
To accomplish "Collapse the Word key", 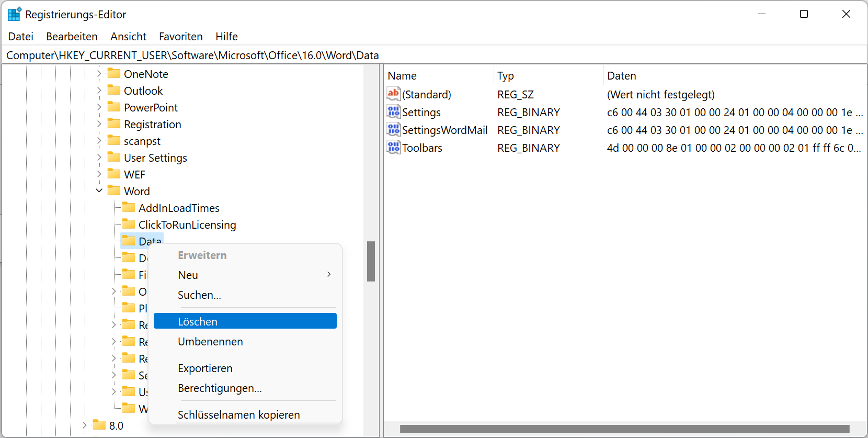I will (99, 191).
